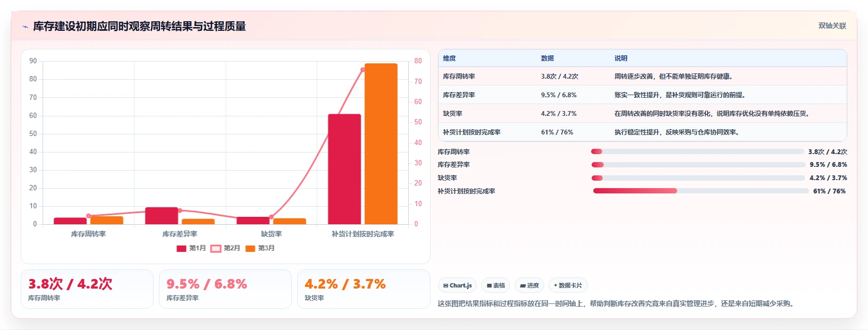Click the 缺货率 table row label
The image size is (868, 330).
pyautogui.click(x=452, y=114)
